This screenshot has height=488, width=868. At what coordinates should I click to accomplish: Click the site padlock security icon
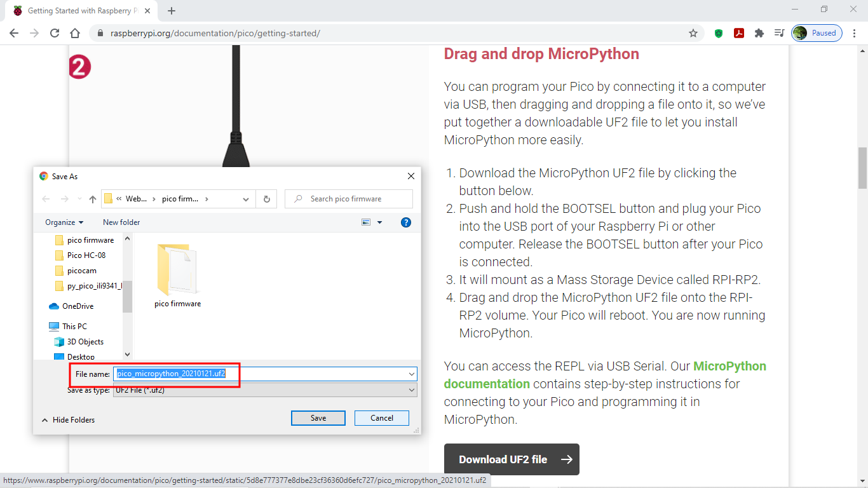tap(100, 33)
